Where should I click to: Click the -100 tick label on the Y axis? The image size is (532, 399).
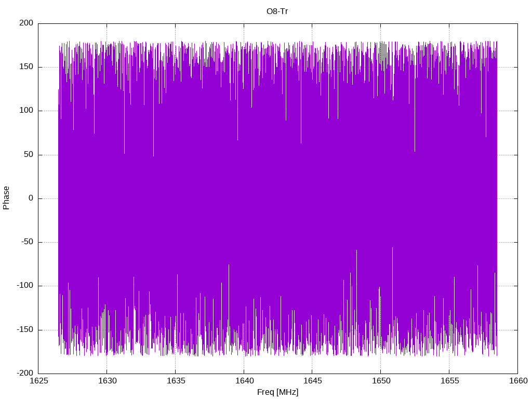(x=25, y=286)
